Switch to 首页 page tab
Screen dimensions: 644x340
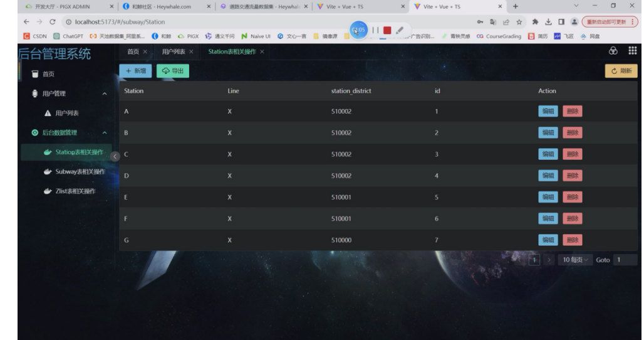point(133,51)
